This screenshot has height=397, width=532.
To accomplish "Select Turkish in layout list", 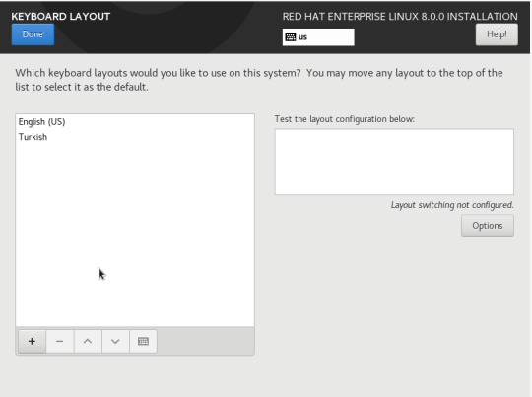I will pyautogui.click(x=135, y=137).
